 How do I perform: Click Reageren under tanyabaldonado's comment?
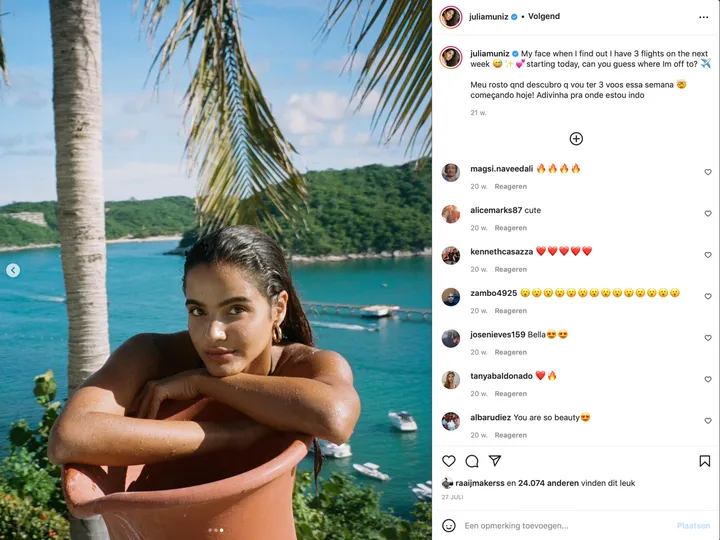pyautogui.click(x=511, y=394)
